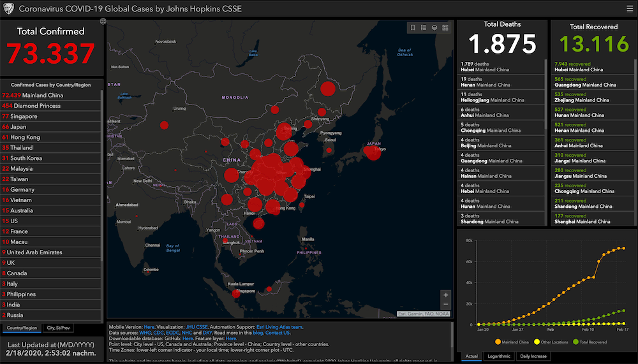638x364 pixels.
Task: Select Diamond Princess in country list
Action: (50, 106)
